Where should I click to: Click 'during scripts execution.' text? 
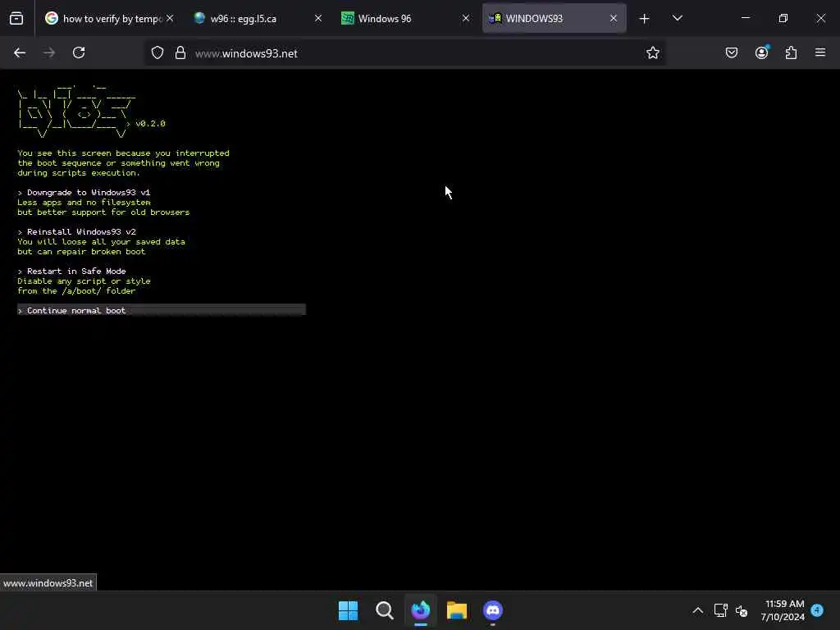click(79, 172)
